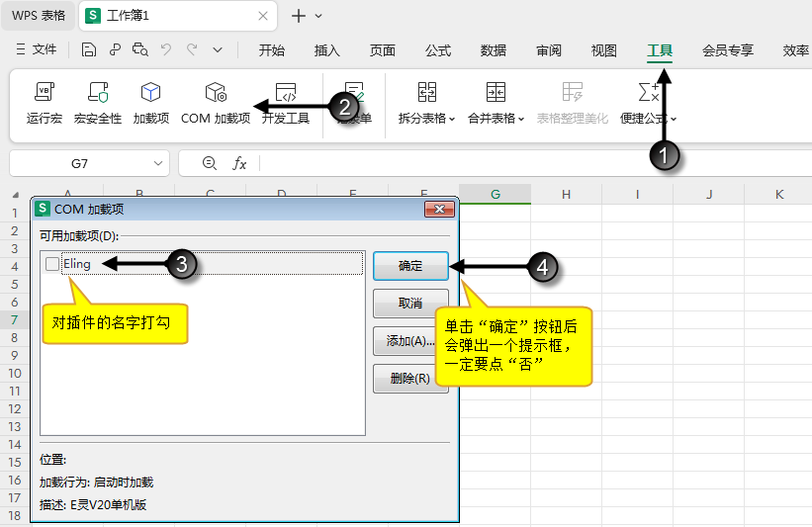Select column G header

(x=496, y=194)
